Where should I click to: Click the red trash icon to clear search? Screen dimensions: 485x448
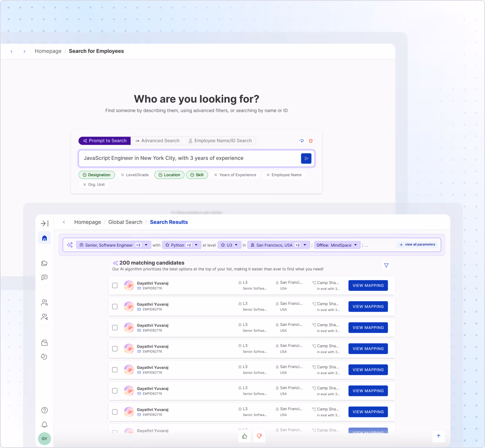(x=311, y=141)
